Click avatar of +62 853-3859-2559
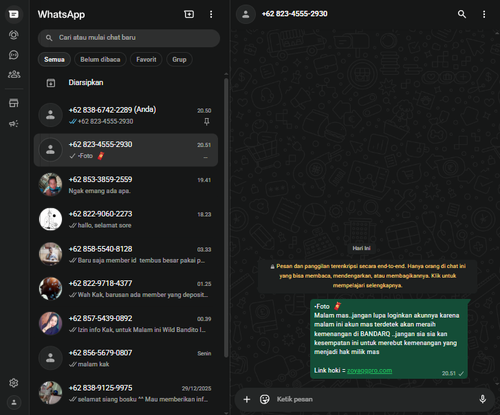Image resolution: width=500 pixels, height=415 pixels. [x=50, y=184]
